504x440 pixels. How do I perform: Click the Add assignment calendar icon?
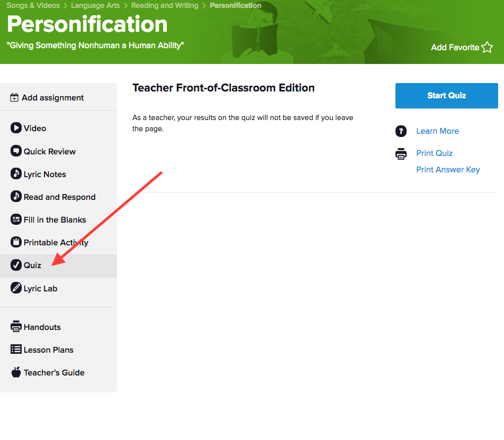coord(15,98)
